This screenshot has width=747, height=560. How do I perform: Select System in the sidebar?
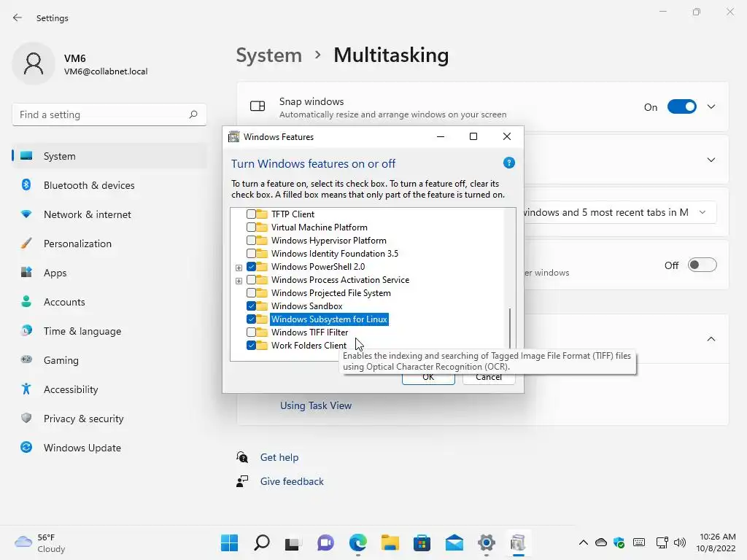coord(109,156)
